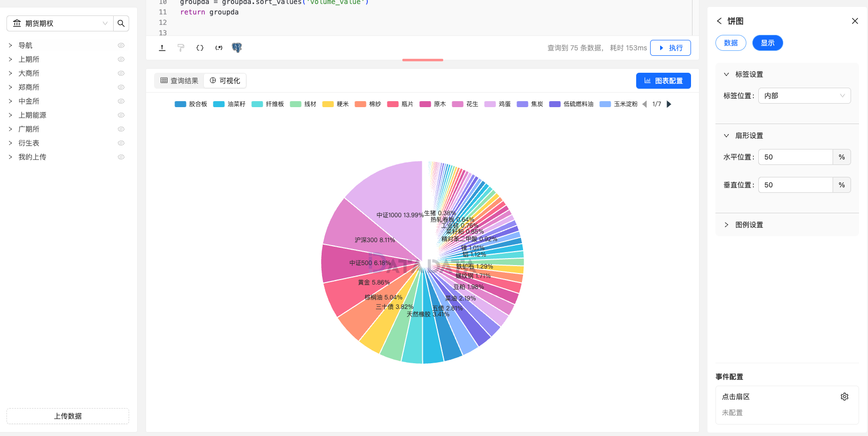This screenshot has width=868, height=436.
Task: Go back from pie chart panel
Action: point(719,21)
